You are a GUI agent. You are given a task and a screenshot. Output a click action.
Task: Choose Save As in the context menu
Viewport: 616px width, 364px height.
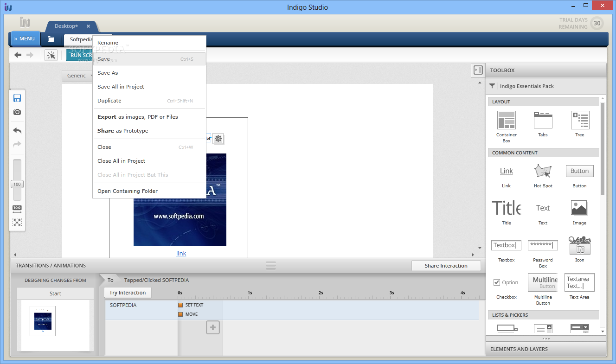pyautogui.click(x=149, y=73)
